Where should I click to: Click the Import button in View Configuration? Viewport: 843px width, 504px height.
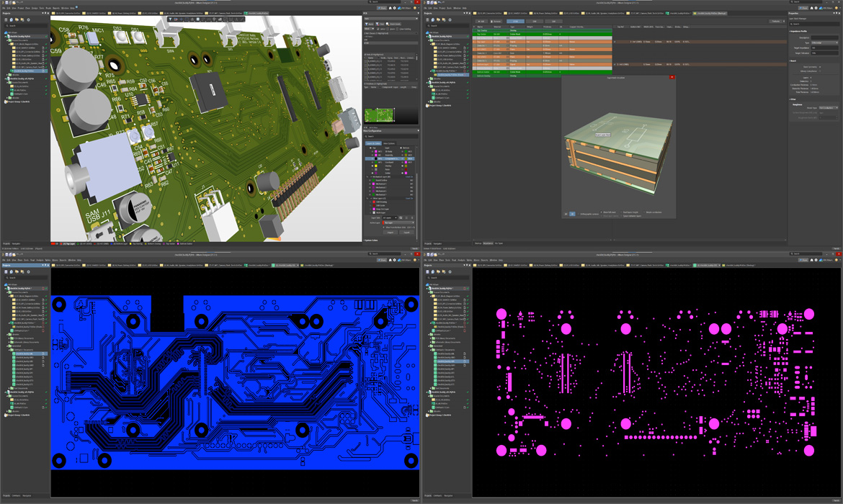[391, 232]
